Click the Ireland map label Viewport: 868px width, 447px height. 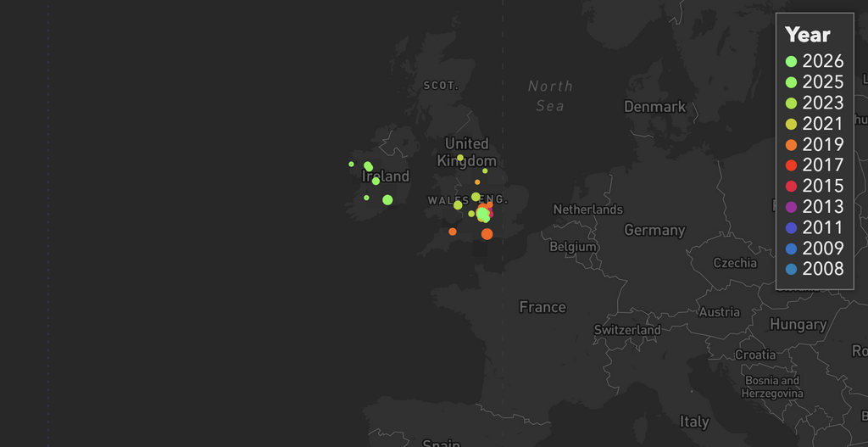[386, 176]
